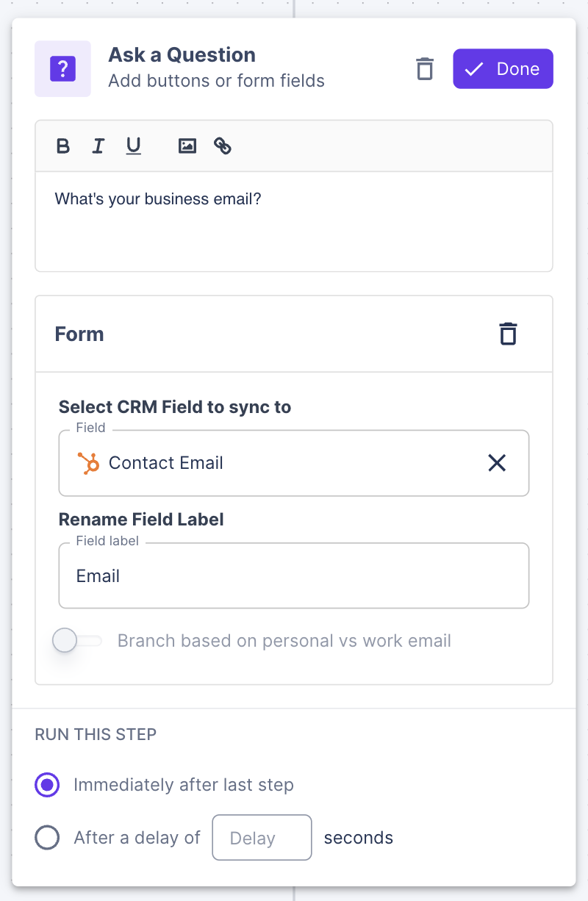Select Immediately after last step option

tap(47, 785)
